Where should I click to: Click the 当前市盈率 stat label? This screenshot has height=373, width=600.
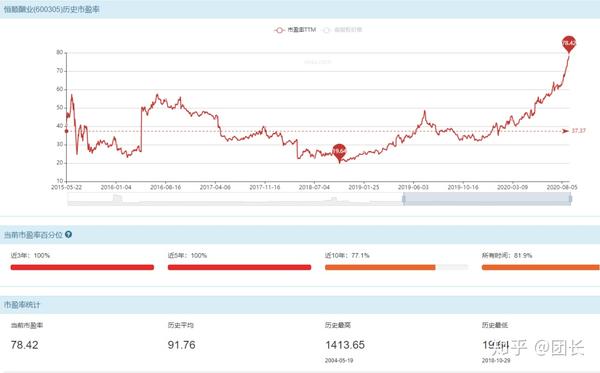click(x=27, y=325)
